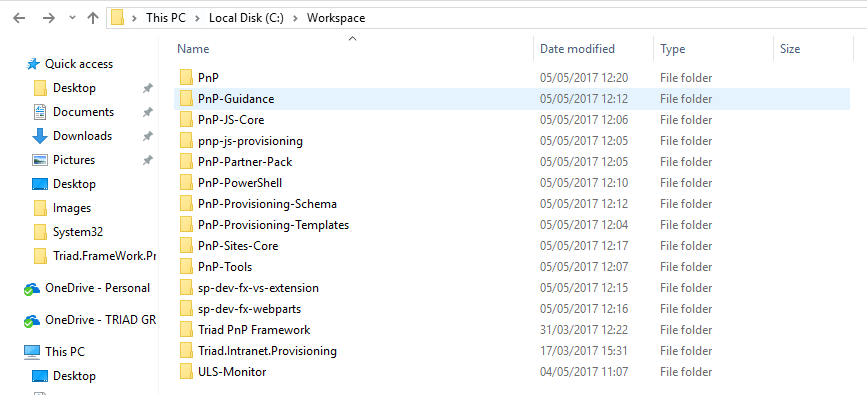Select the PnP-Guidance folder name
The height and width of the screenshot is (395, 867).
[236, 99]
